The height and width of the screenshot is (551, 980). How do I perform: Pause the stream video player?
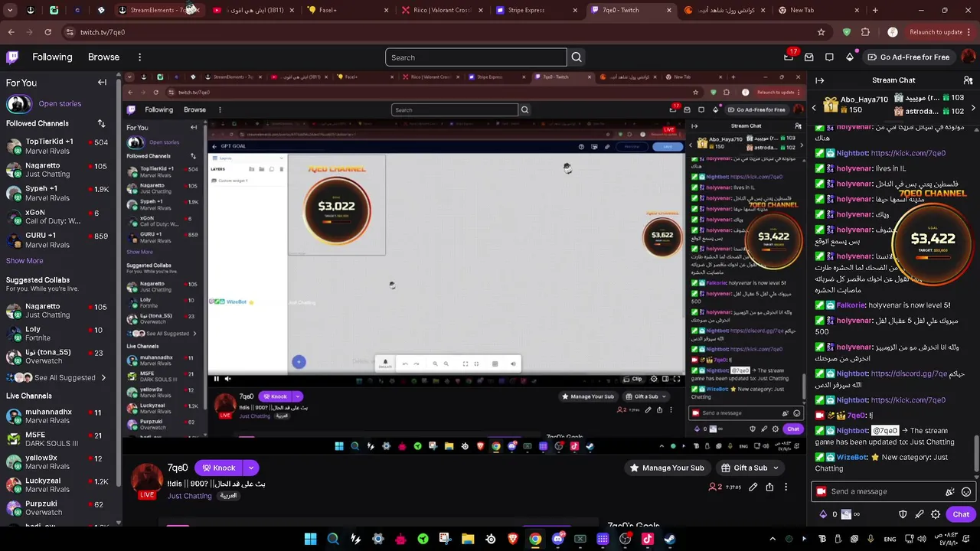coord(216,379)
